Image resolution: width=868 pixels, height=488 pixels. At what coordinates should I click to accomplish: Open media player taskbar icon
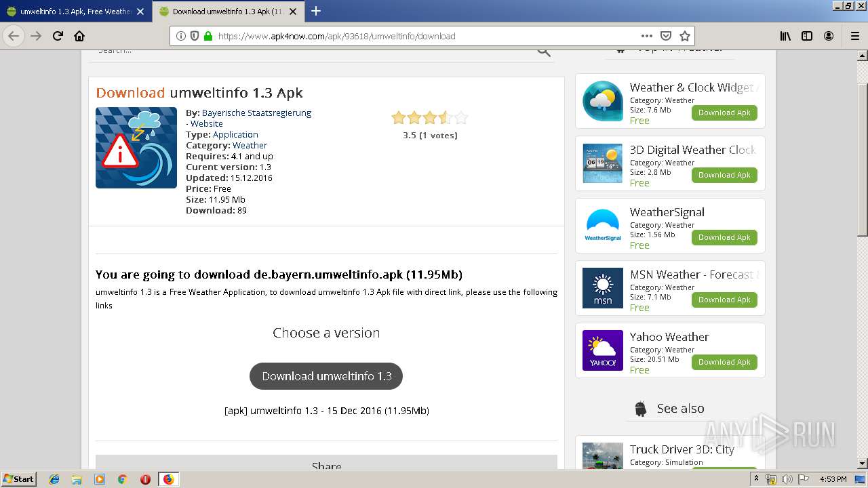(x=100, y=479)
